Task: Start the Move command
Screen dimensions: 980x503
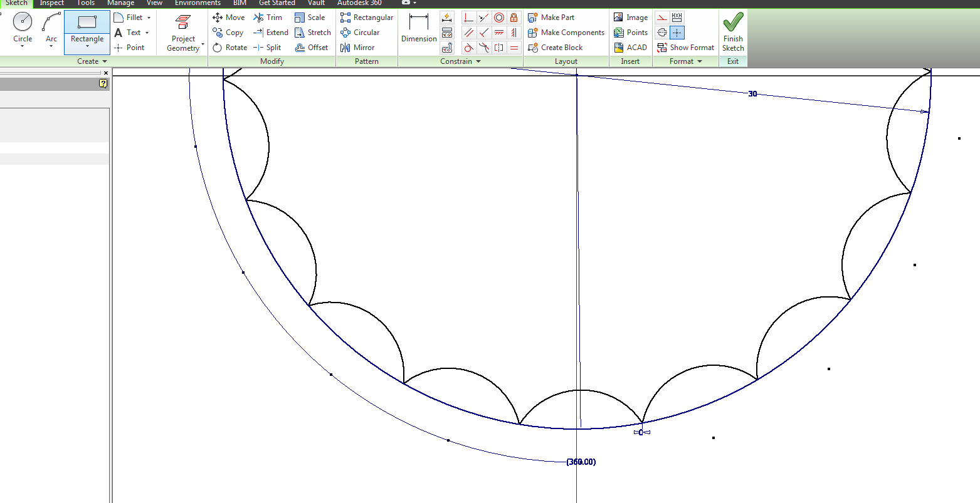Action: (229, 18)
